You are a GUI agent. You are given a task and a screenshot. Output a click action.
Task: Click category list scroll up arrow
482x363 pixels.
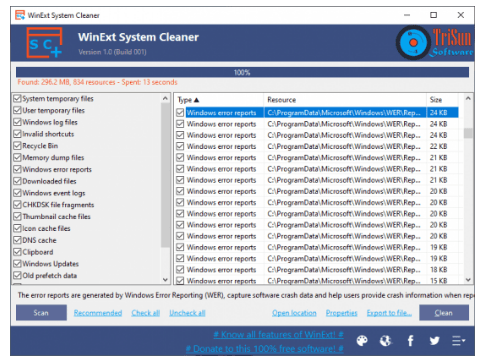pyautogui.click(x=165, y=99)
